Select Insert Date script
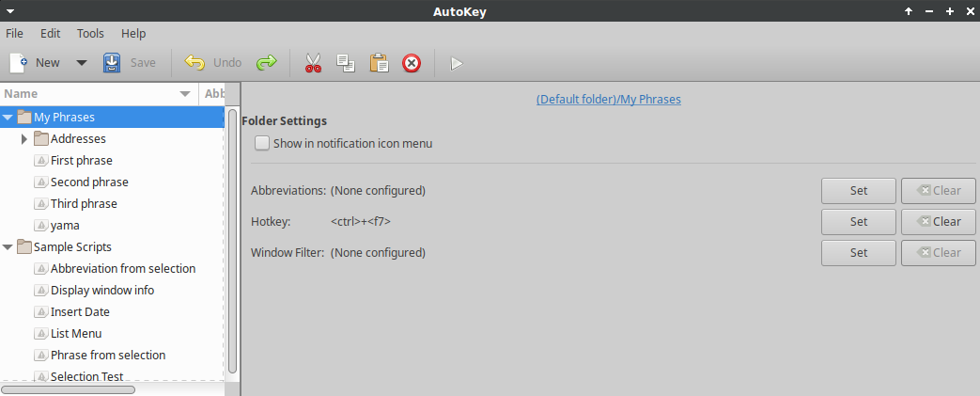 pos(80,311)
